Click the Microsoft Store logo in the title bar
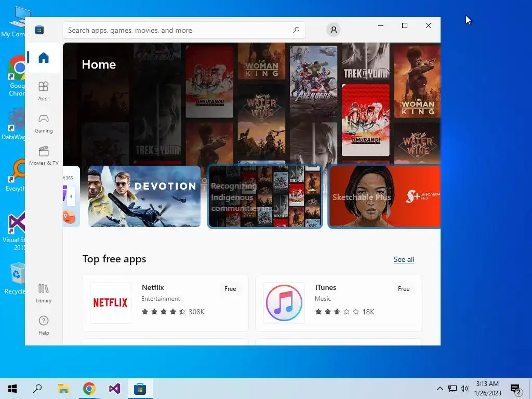This screenshot has height=399, width=532. 39,30
